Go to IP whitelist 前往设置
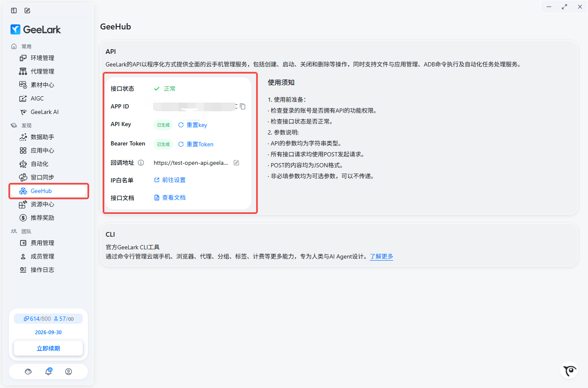The width and height of the screenshot is (588, 388). pyautogui.click(x=170, y=180)
